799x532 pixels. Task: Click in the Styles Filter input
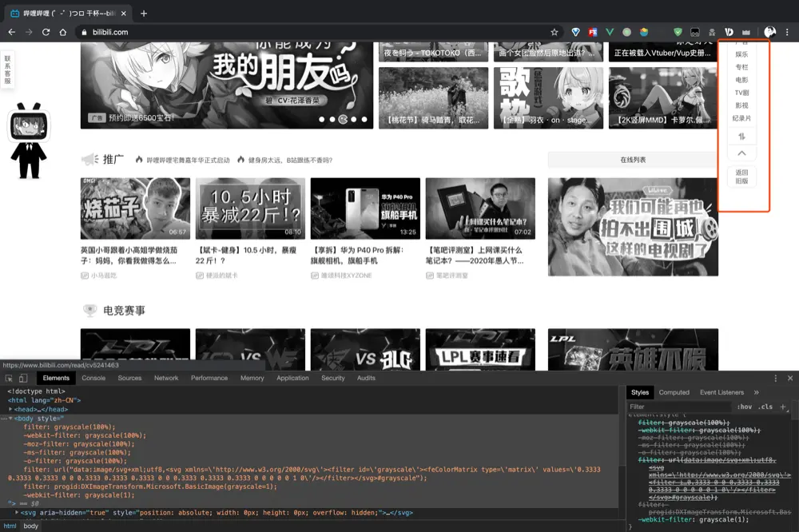tap(680, 407)
